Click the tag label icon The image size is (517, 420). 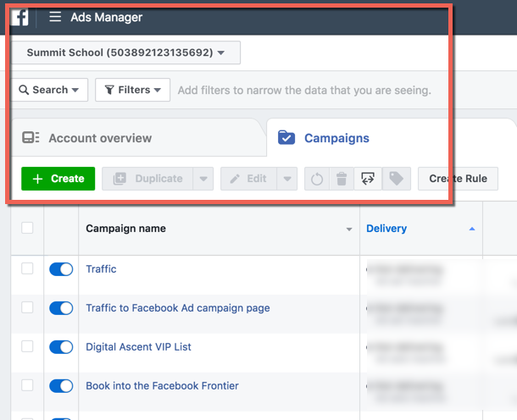[397, 179]
